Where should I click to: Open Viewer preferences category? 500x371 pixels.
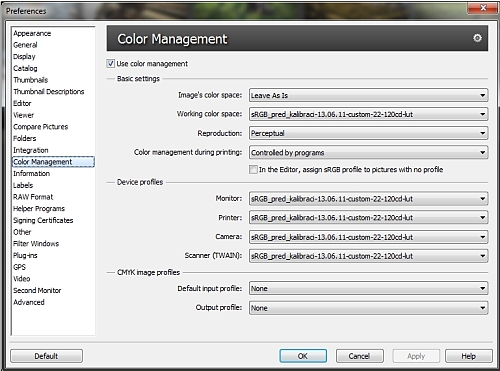[24, 115]
